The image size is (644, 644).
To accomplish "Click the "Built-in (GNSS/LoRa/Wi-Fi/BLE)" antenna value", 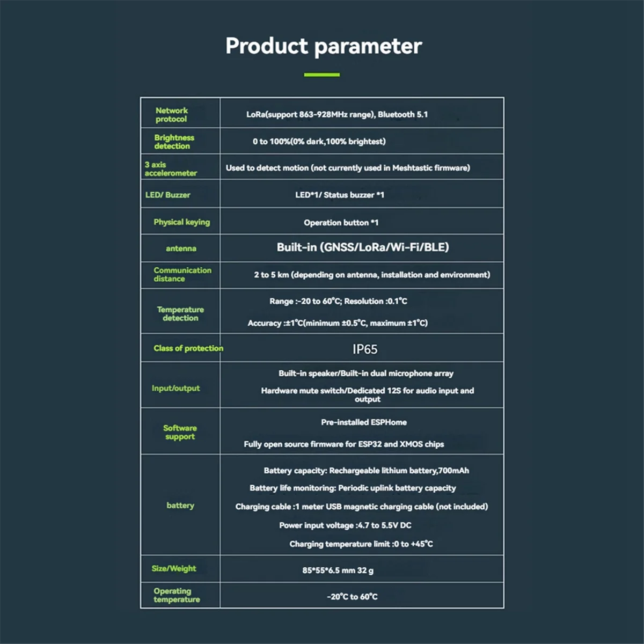I will [x=363, y=247].
